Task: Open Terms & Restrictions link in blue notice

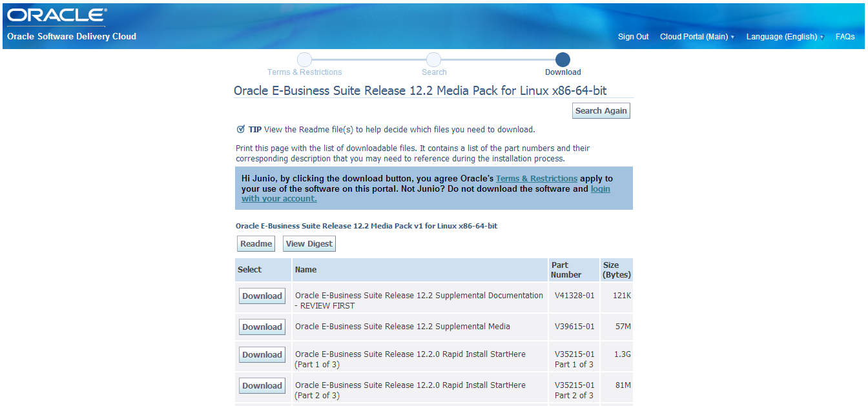Action: coord(536,179)
